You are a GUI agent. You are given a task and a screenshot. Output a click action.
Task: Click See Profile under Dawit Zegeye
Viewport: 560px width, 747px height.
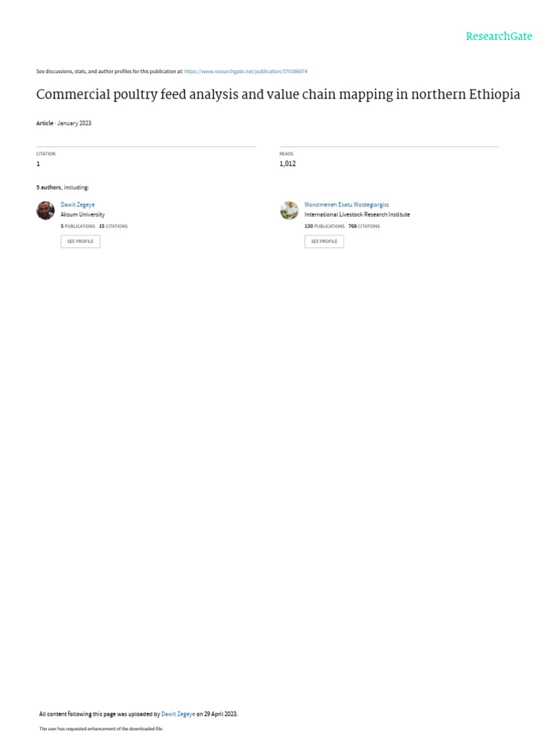click(x=80, y=241)
